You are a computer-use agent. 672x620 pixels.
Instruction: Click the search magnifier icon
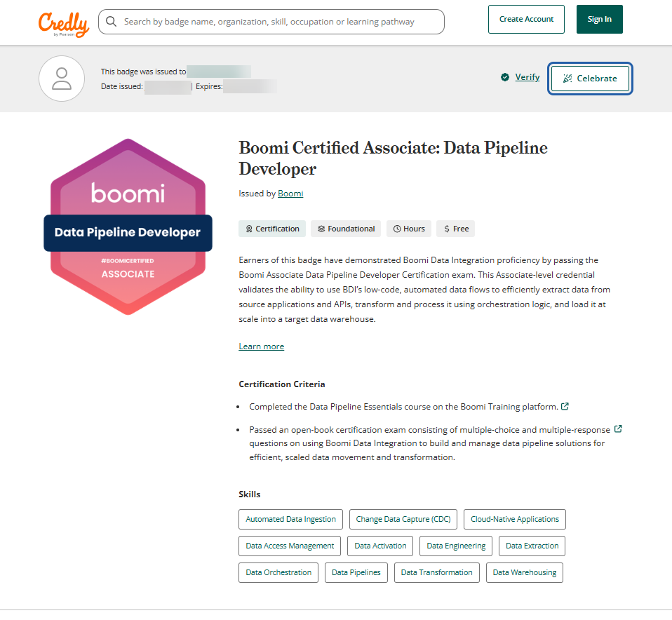[111, 22]
